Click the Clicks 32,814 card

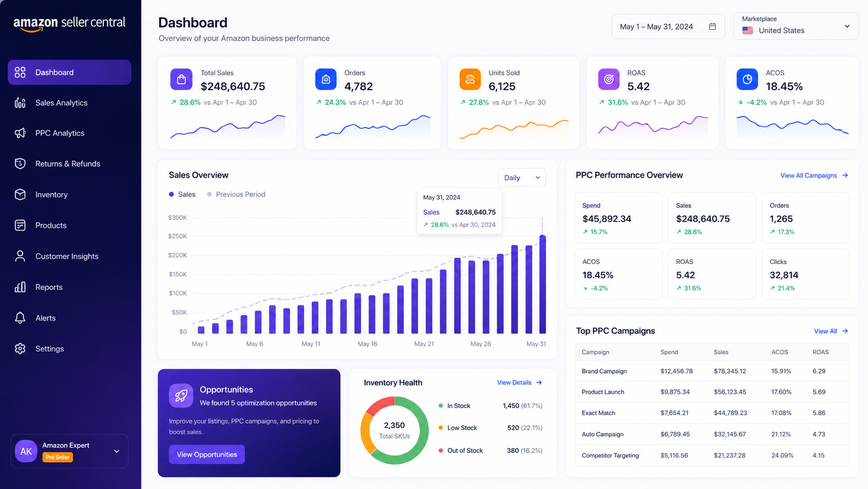click(805, 274)
